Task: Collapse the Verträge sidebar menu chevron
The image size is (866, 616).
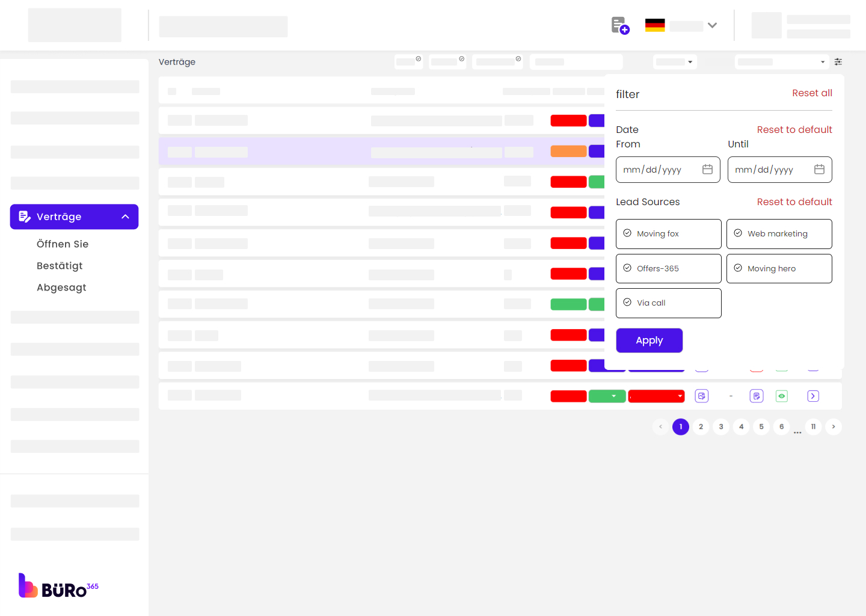Action: point(125,217)
